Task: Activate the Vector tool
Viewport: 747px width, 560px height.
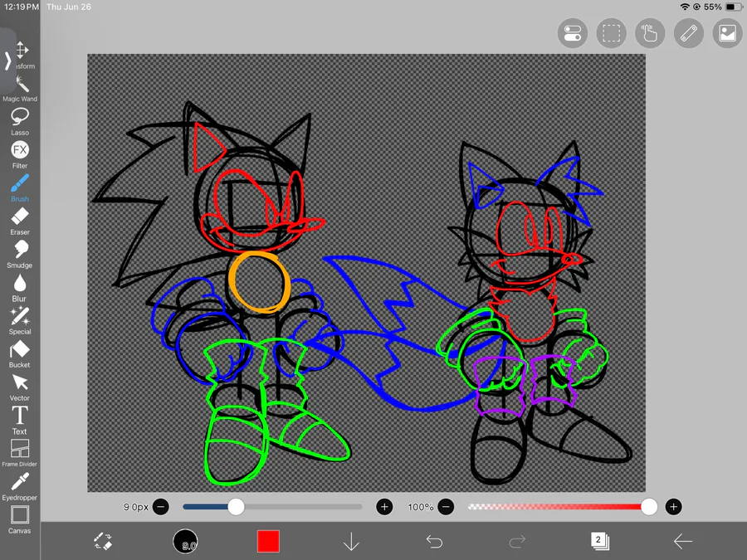Action: pyautogui.click(x=20, y=388)
